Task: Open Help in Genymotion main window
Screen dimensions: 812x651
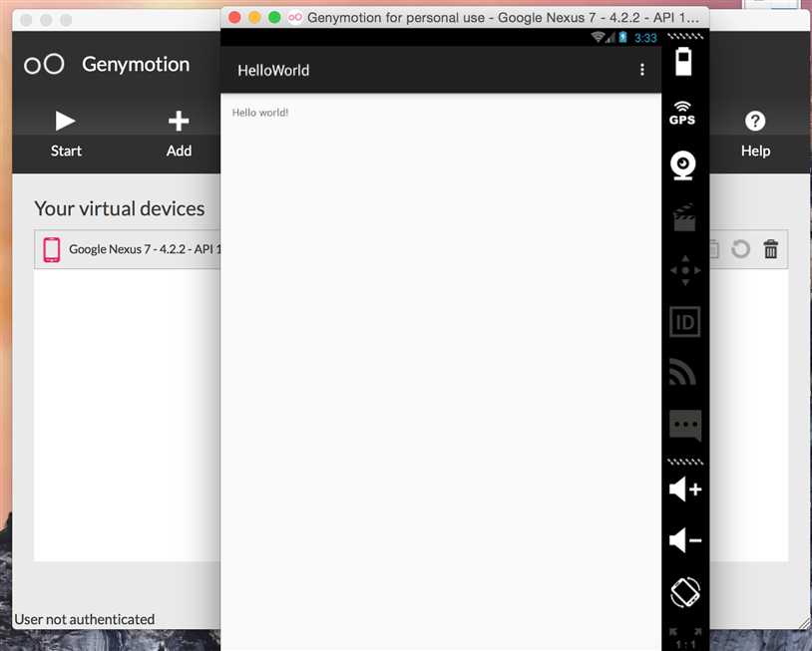Action: tap(755, 134)
